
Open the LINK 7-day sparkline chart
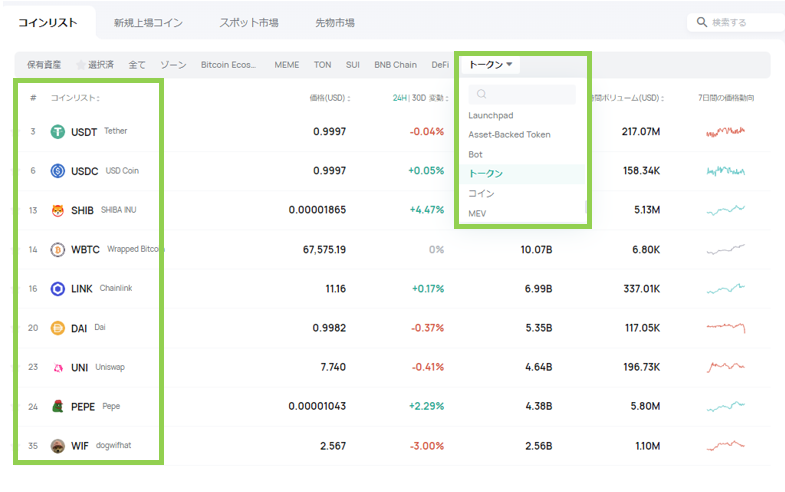pos(725,289)
